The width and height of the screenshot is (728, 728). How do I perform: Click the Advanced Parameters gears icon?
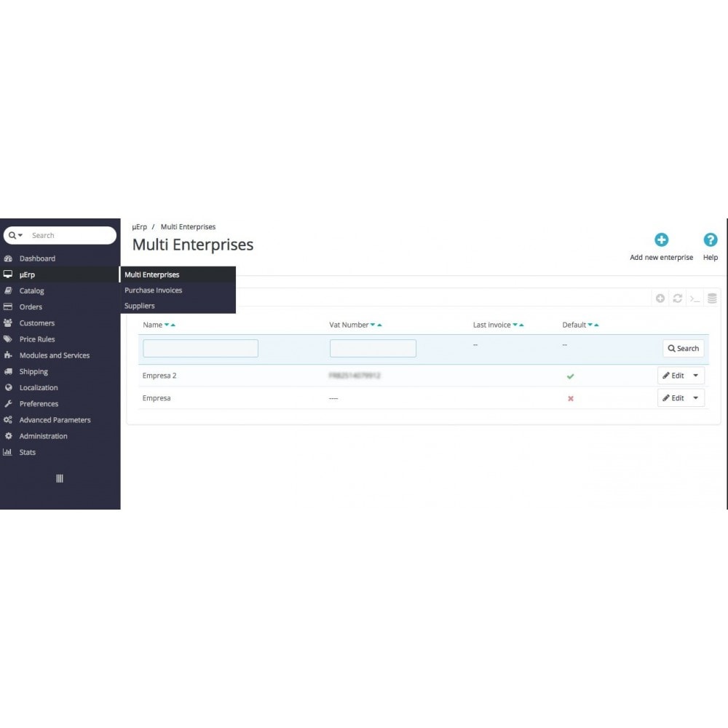8,420
